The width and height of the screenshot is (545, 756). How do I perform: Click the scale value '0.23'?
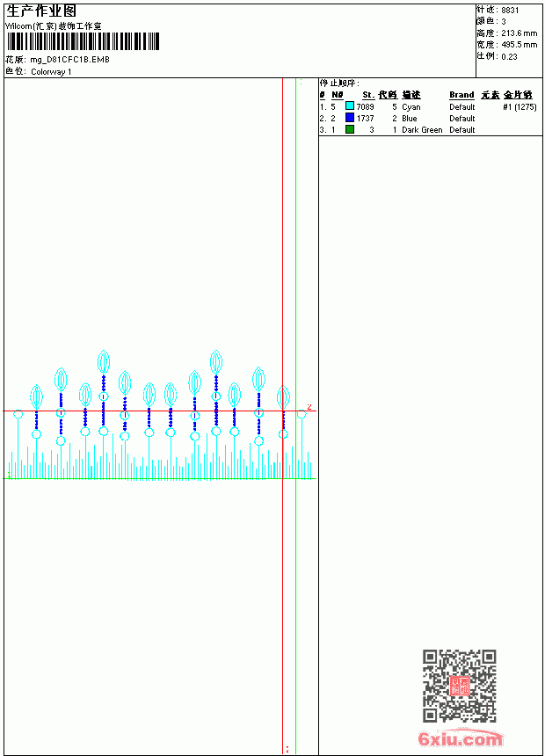coord(509,57)
